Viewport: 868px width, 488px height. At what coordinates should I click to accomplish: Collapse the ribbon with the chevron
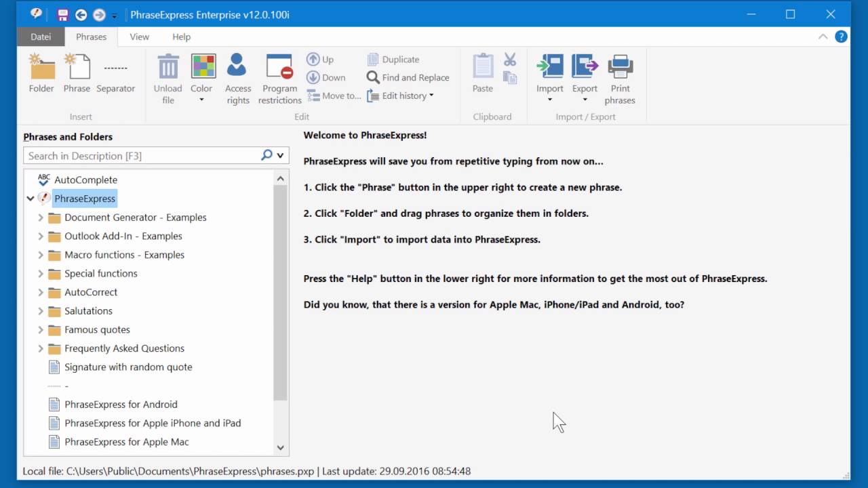point(823,37)
